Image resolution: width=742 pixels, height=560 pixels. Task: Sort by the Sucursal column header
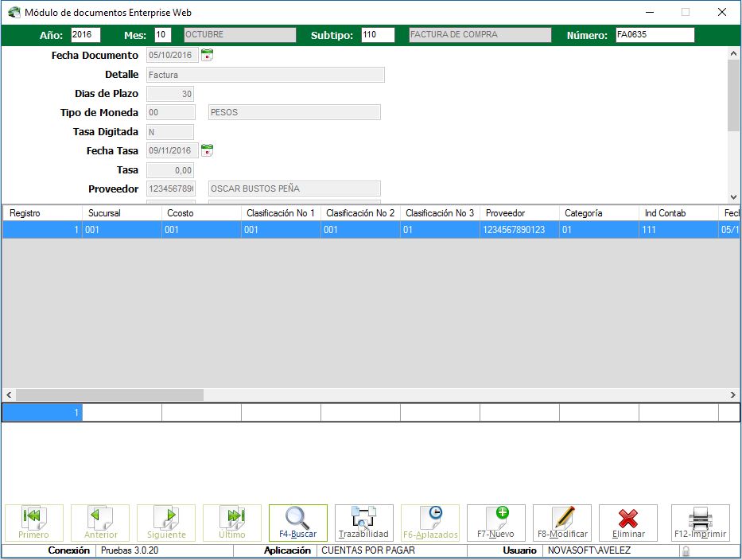(121, 213)
